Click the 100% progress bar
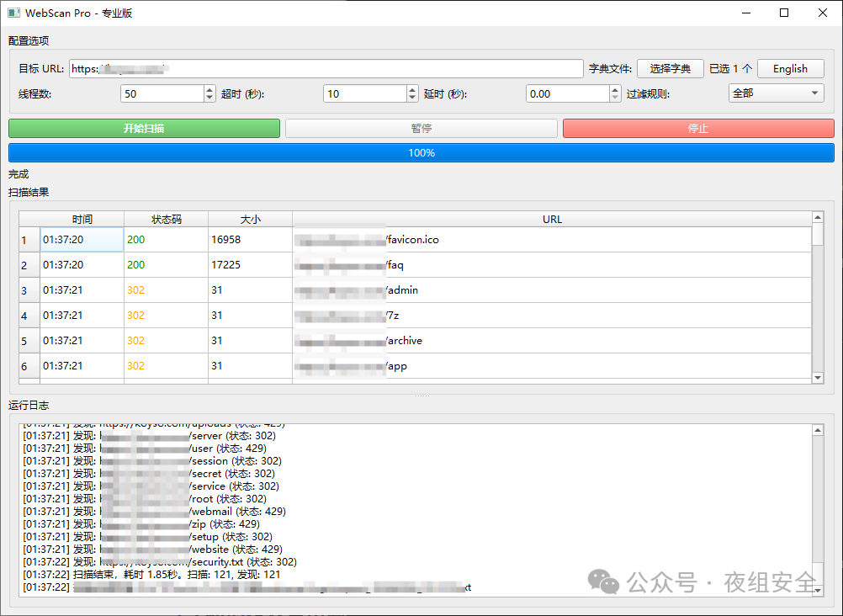This screenshot has height=616, width=843. [421, 153]
